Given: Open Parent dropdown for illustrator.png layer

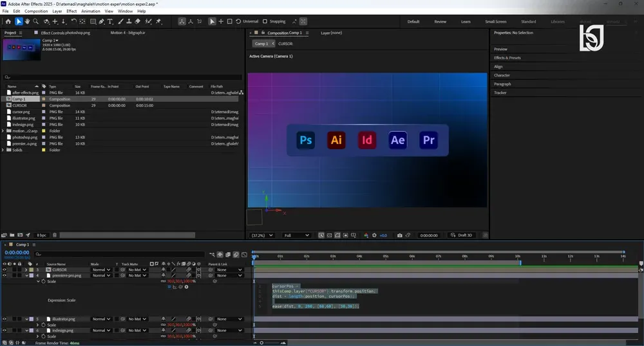Looking at the screenshot, I should point(229,319).
